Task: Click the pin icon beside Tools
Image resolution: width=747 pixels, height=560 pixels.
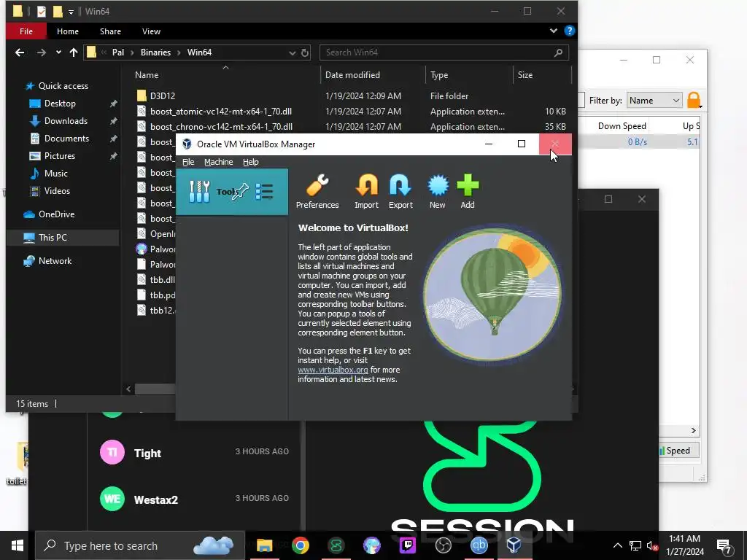Action: [x=241, y=192]
